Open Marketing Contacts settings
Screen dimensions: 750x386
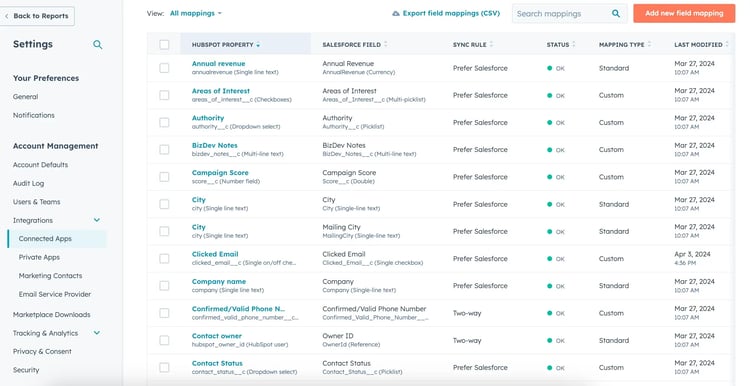click(x=50, y=276)
